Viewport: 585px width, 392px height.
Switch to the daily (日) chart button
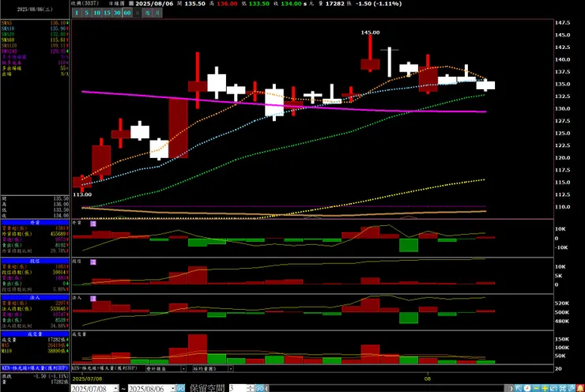coord(138,13)
